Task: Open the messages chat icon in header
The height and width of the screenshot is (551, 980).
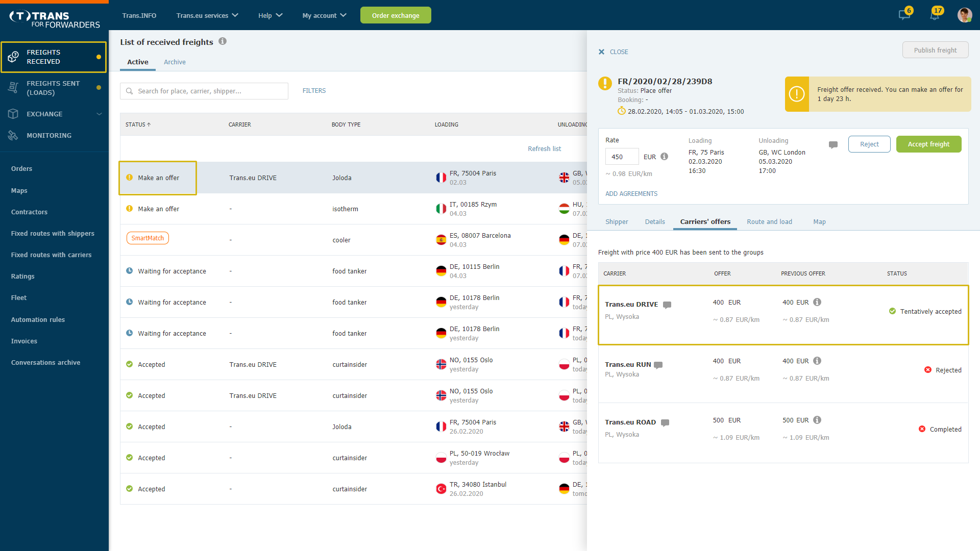Action: (904, 15)
